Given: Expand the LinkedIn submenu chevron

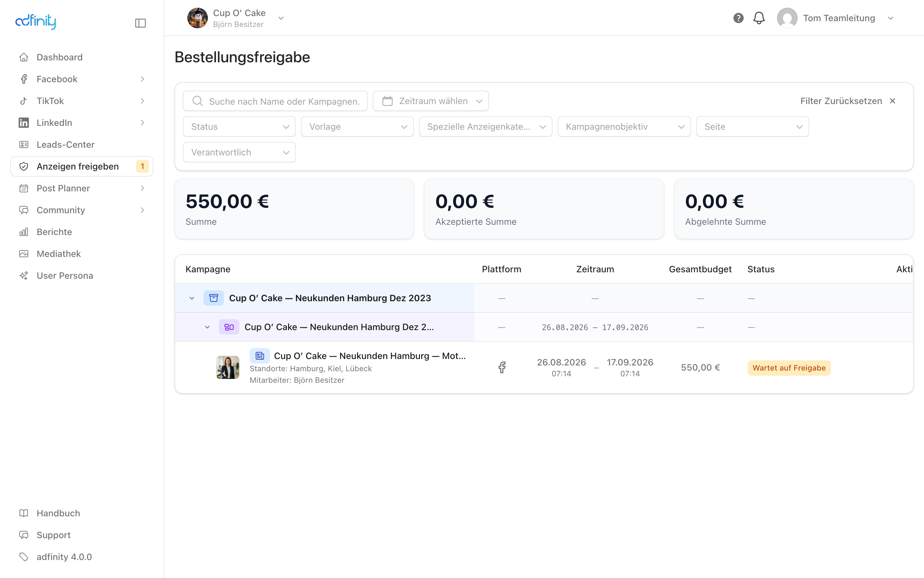Looking at the screenshot, I should coord(142,122).
